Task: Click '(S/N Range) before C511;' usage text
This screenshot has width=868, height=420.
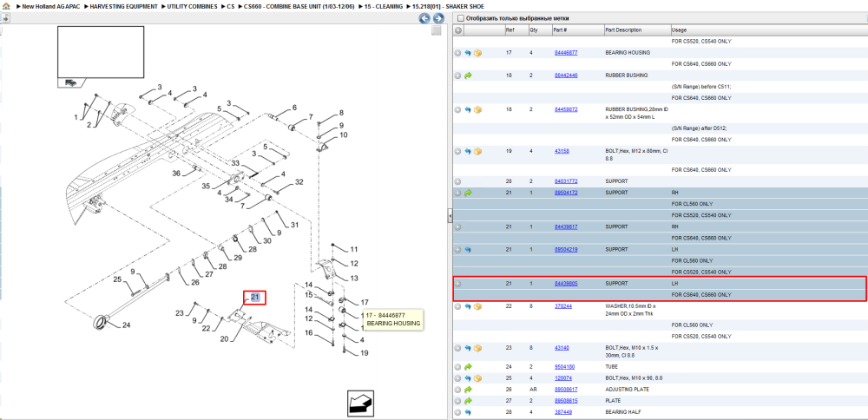Action: 700,87
